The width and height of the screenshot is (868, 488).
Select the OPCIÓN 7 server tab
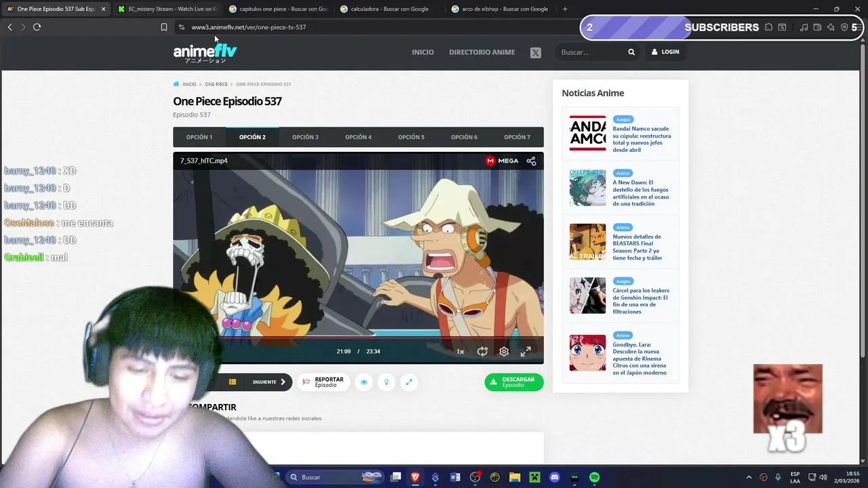click(x=517, y=137)
